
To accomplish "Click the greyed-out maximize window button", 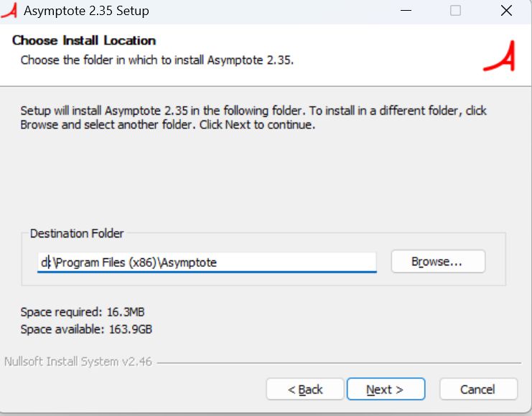I will [455, 11].
